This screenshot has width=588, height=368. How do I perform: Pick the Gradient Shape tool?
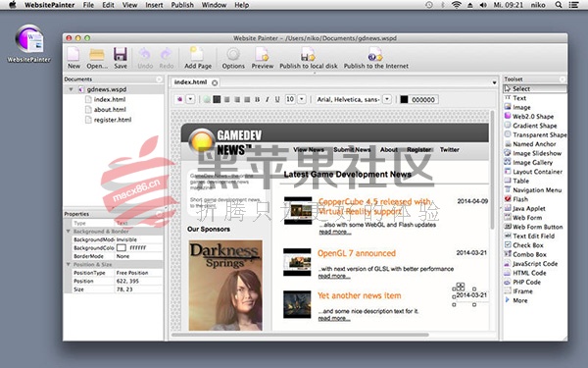[535, 126]
